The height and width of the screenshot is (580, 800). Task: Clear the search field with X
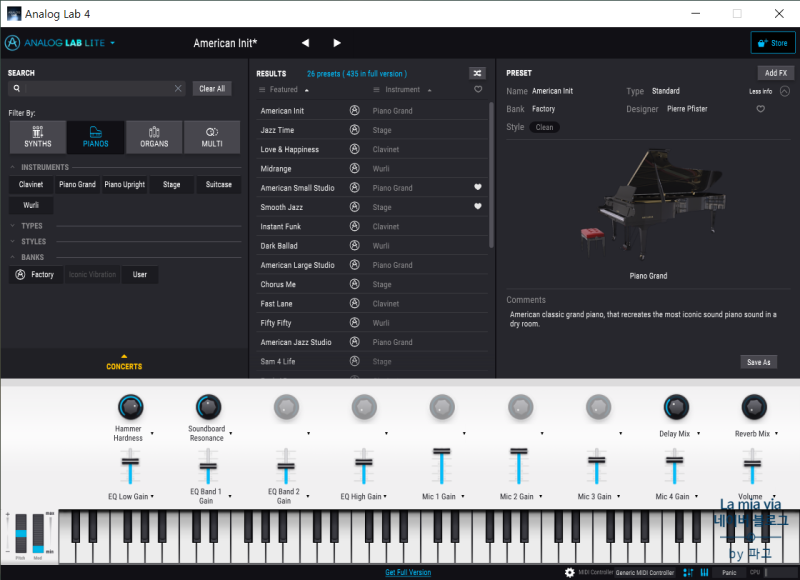click(x=178, y=88)
